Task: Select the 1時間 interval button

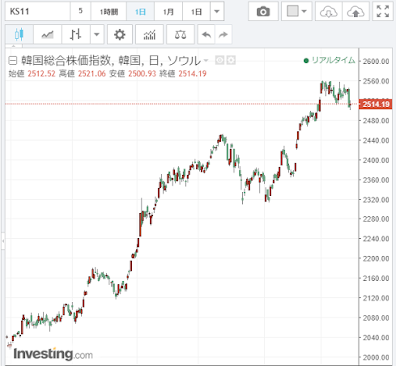Action: (109, 12)
